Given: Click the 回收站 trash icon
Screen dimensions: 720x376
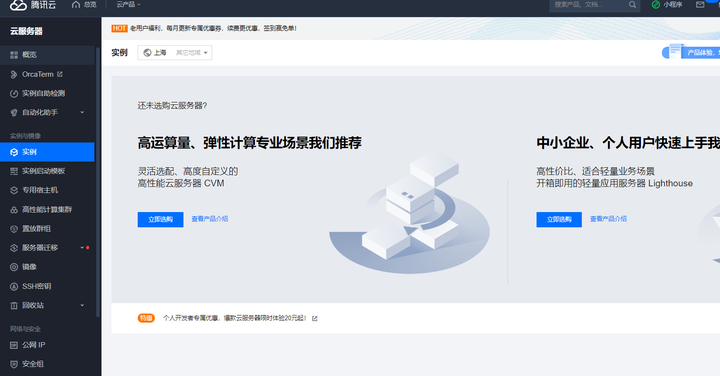Looking at the screenshot, I should pyautogui.click(x=14, y=305).
